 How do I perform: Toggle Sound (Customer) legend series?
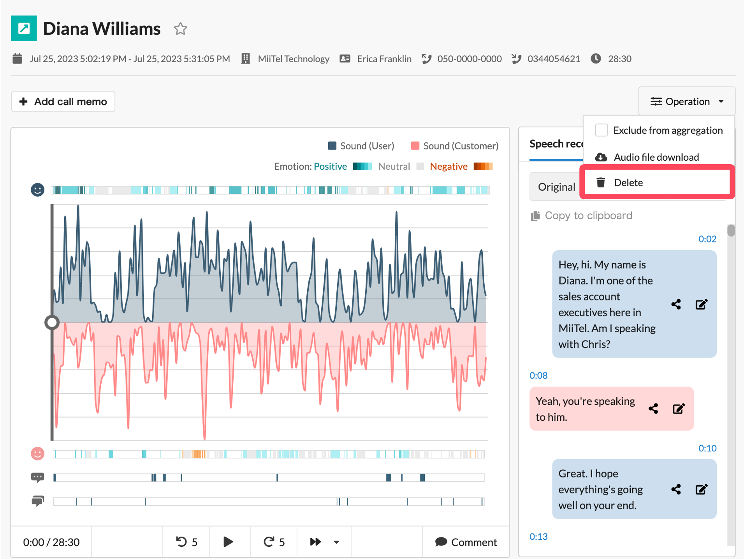click(455, 146)
